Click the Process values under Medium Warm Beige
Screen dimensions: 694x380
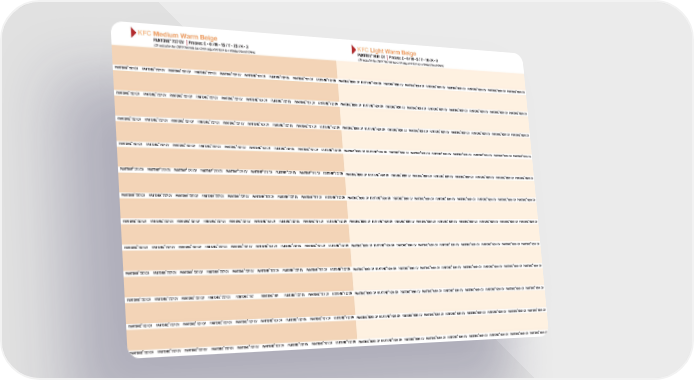[x=219, y=45]
